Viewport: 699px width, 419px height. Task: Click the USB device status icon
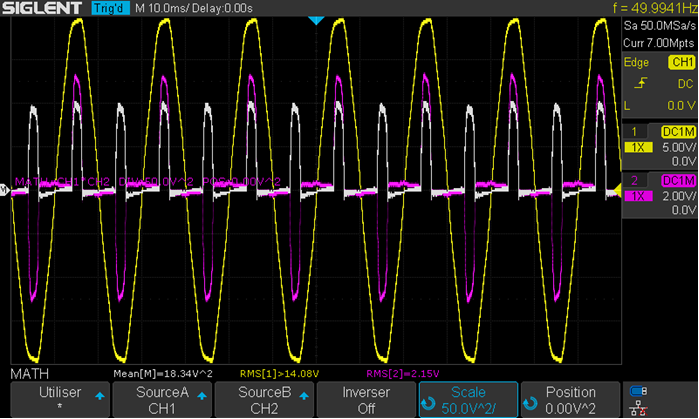pyautogui.click(x=638, y=391)
